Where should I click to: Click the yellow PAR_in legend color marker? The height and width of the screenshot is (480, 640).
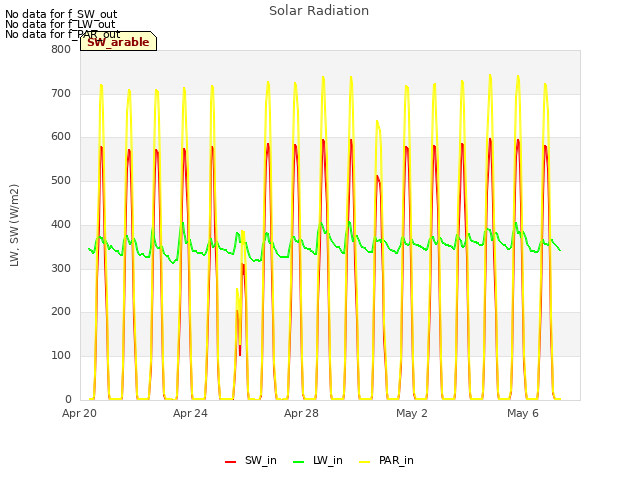(364, 462)
